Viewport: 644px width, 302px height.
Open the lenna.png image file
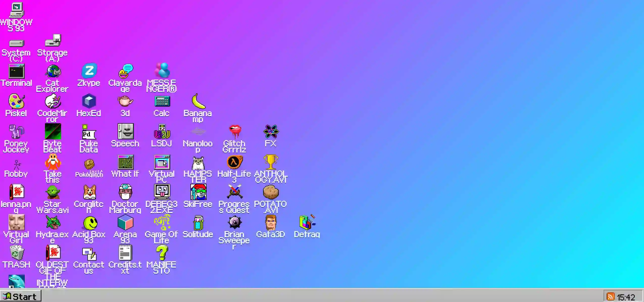pos(16,192)
